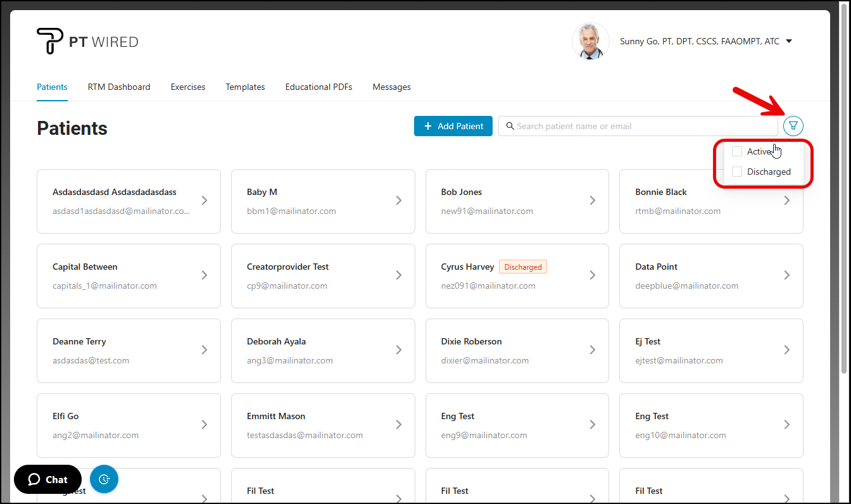Click the chevron on Deanne Terry card
Viewport: 851px width, 504px height.
point(204,350)
